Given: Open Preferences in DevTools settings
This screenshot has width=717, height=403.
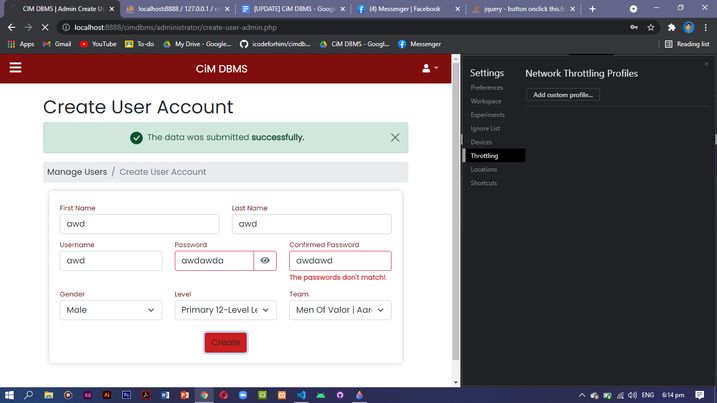Looking at the screenshot, I should [487, 87].
